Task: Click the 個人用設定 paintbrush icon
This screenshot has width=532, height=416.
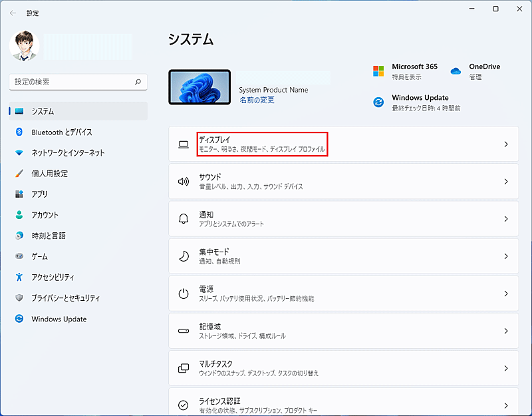Action: pos(19,174)
